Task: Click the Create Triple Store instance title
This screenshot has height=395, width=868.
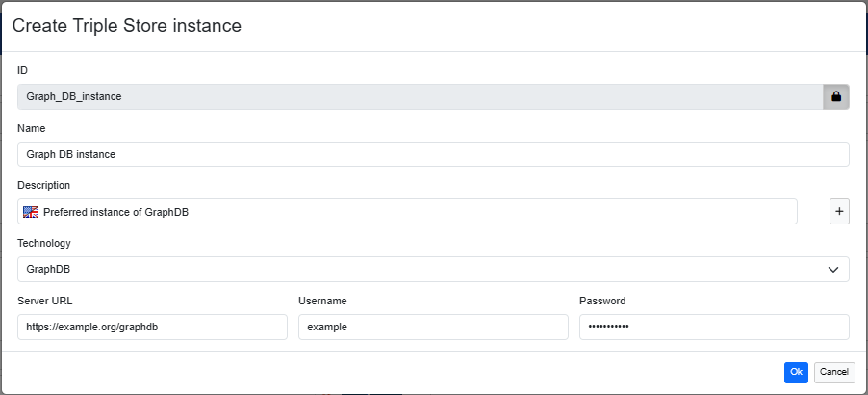Action: 126,26
